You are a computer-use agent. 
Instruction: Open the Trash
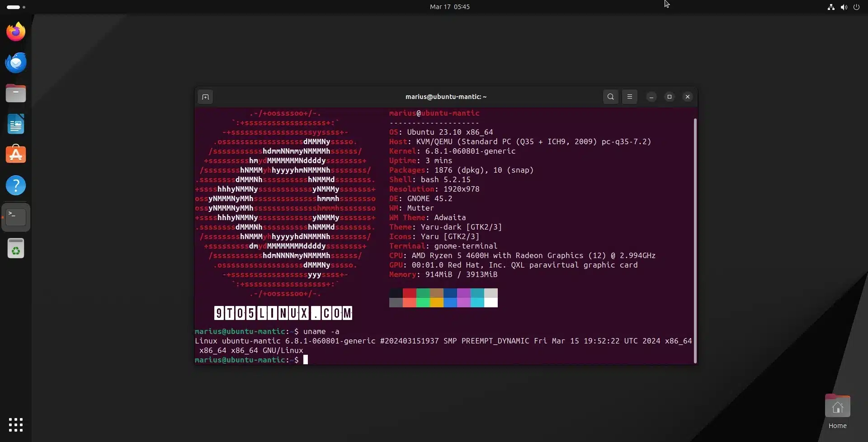pos(16,248)
